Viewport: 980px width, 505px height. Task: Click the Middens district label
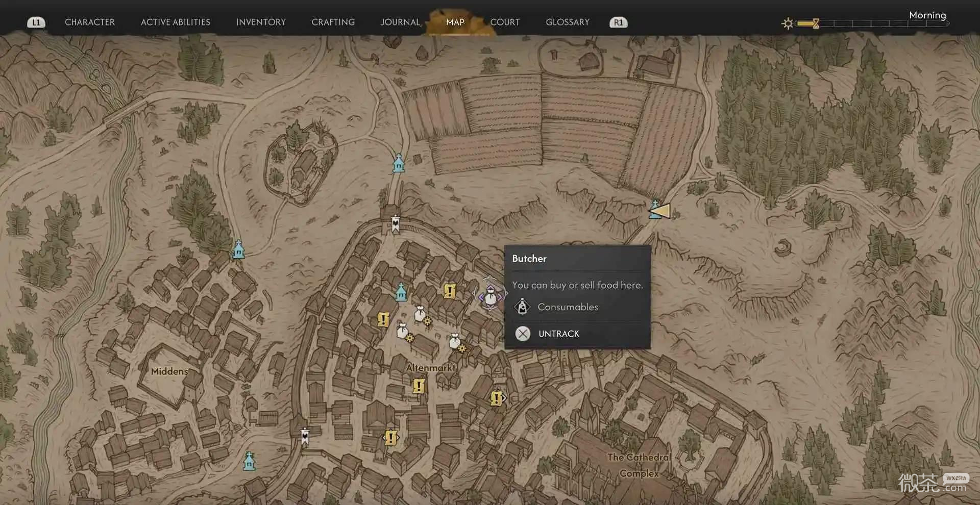point(169,371)
